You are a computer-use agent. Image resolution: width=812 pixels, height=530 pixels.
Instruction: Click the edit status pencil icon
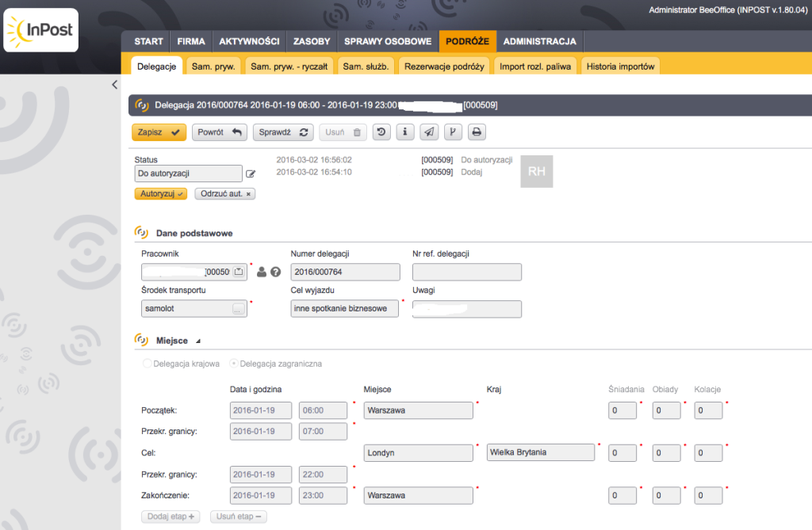pyautogui.click(x=251, y=173)
